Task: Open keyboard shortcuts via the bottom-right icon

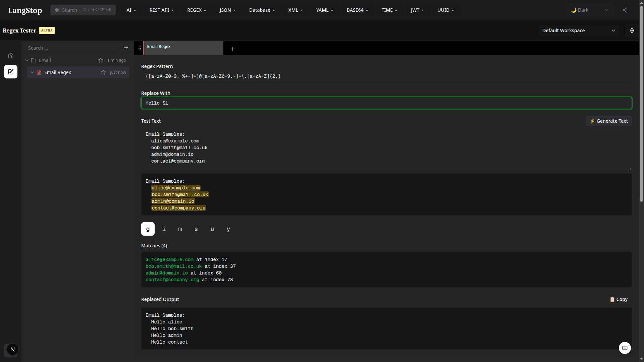Action: pos(625,348)
